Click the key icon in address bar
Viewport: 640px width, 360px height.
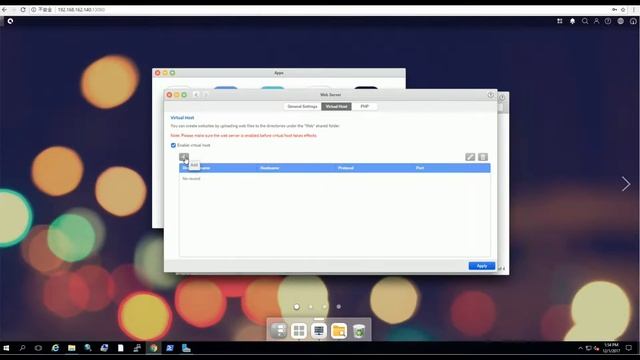[614, 9]
